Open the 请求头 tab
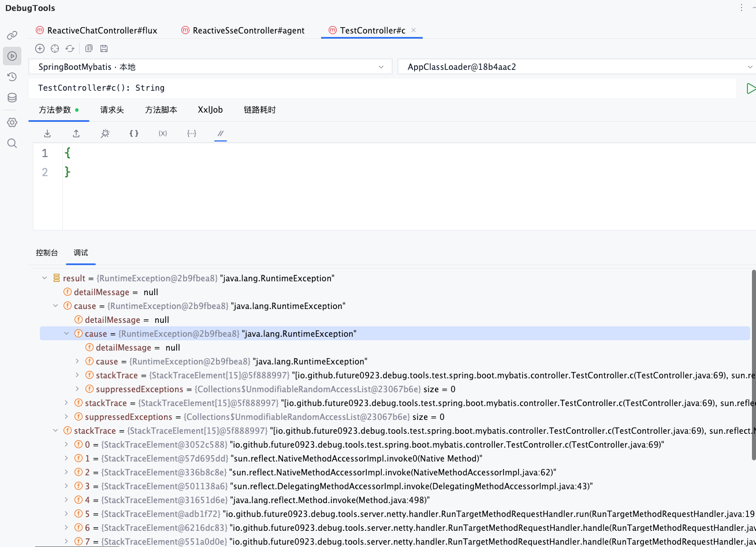756x547 pixels. pyautogui.click(x=112, y=110)
